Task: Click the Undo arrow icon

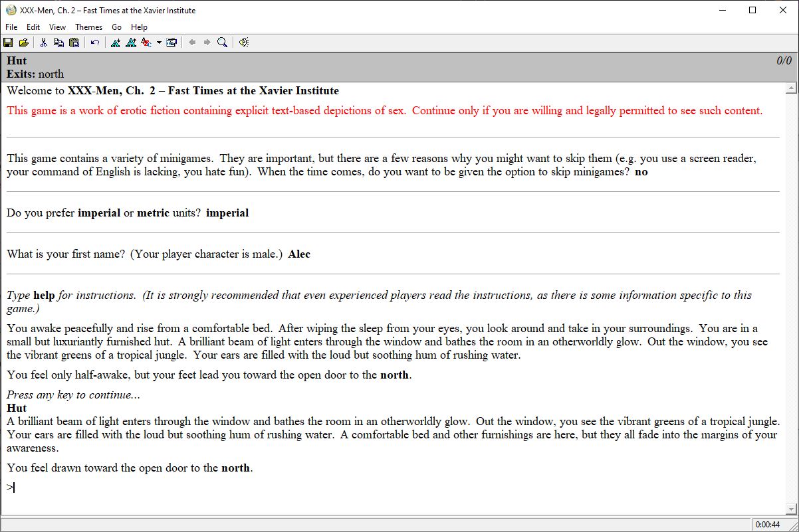Action: [95, 43]
